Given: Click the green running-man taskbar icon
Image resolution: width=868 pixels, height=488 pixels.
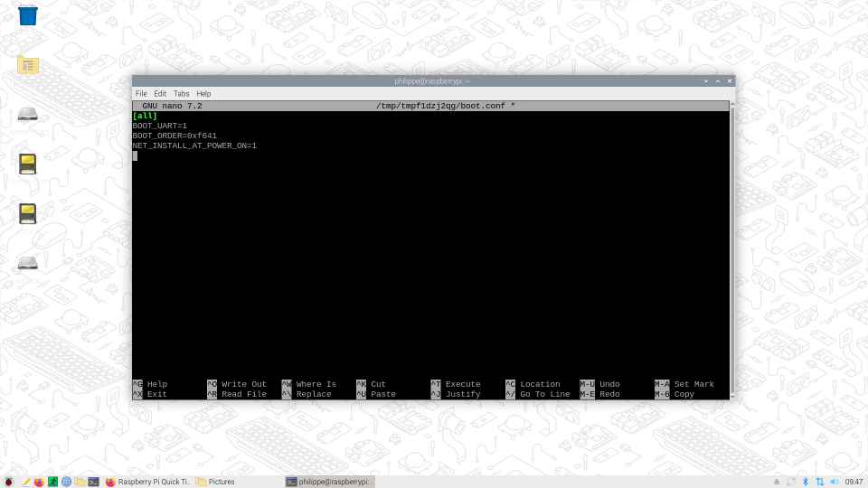Looking at the screenshot, I should click(52, 482).
